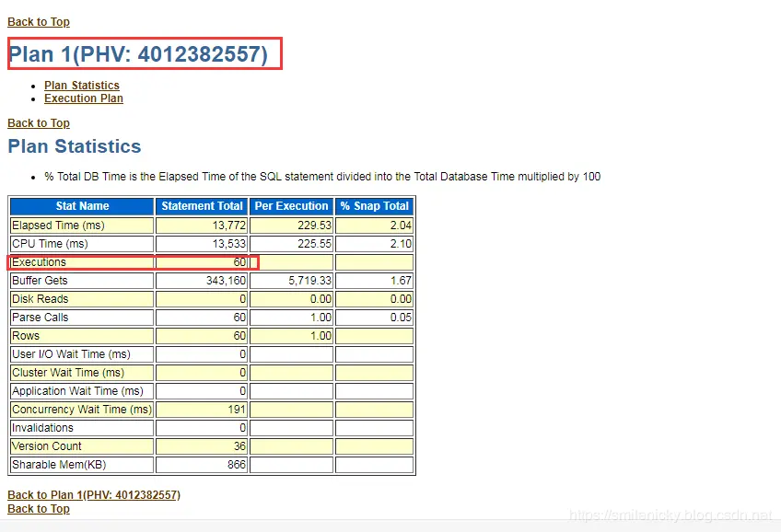Screen dimensions: 781x532
Task: Select the Rows stat name cell
Action: (82, 336)
